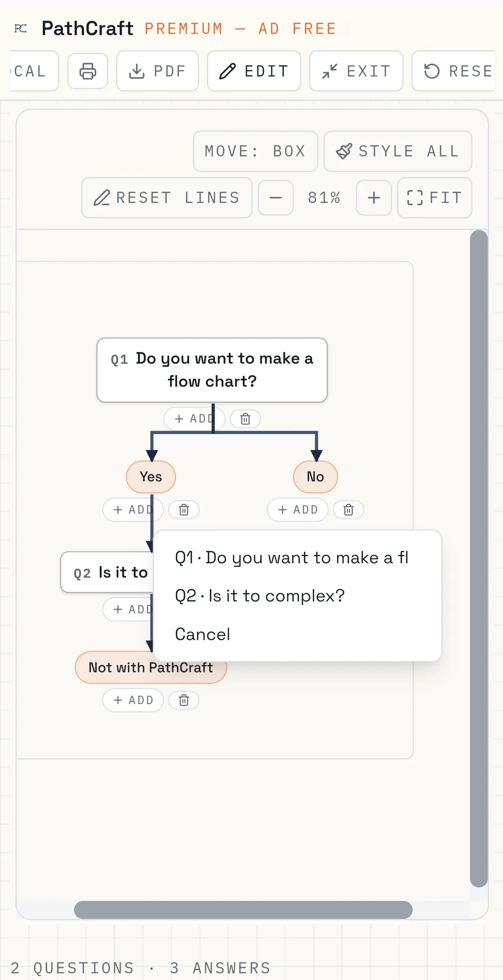The image size is (503, 980).
Task: Click the PathCraft logo icon
Action: 21,28
